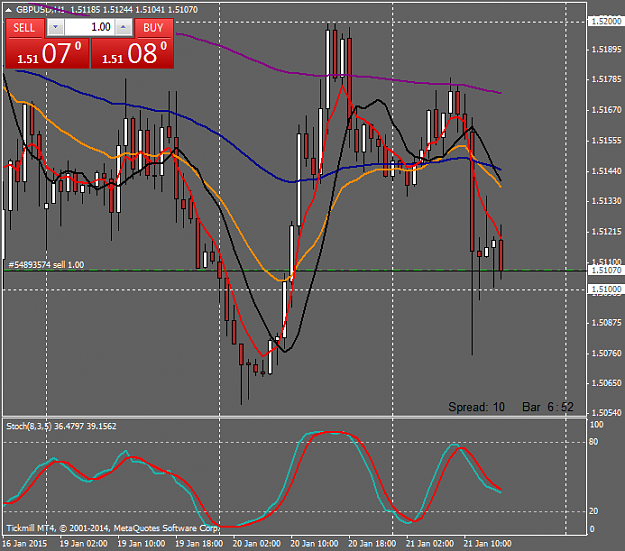625x551 pixels.
Task: Click the Spread: 10 readout
Action: tap(476, 407)
